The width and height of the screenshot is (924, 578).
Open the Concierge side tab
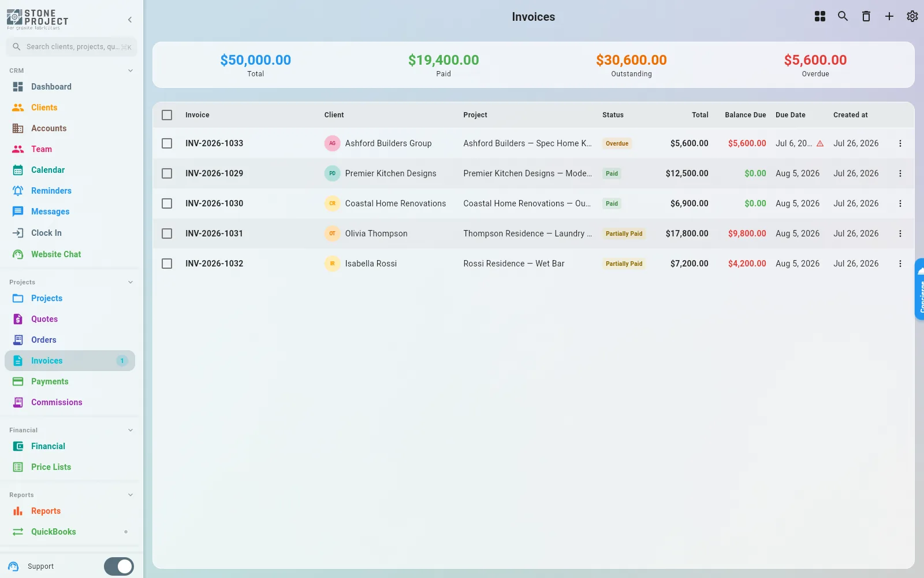tap(919, 289)
